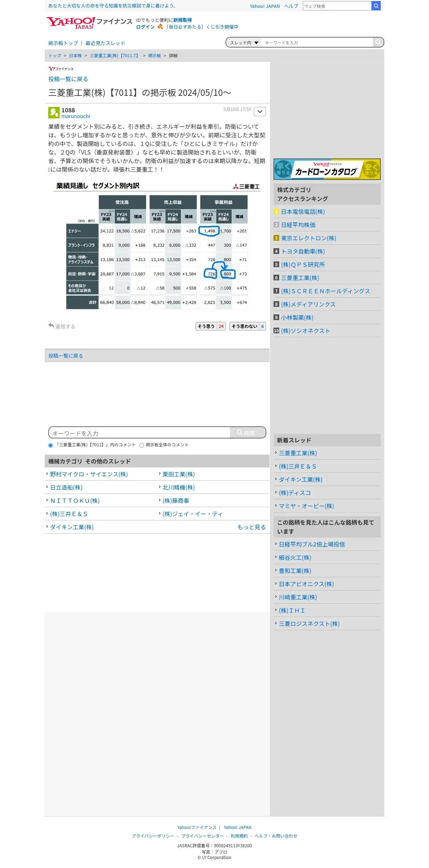Click 投稿一覧に戻る link below post
The image size is (429, 868).
click(65, 356)
